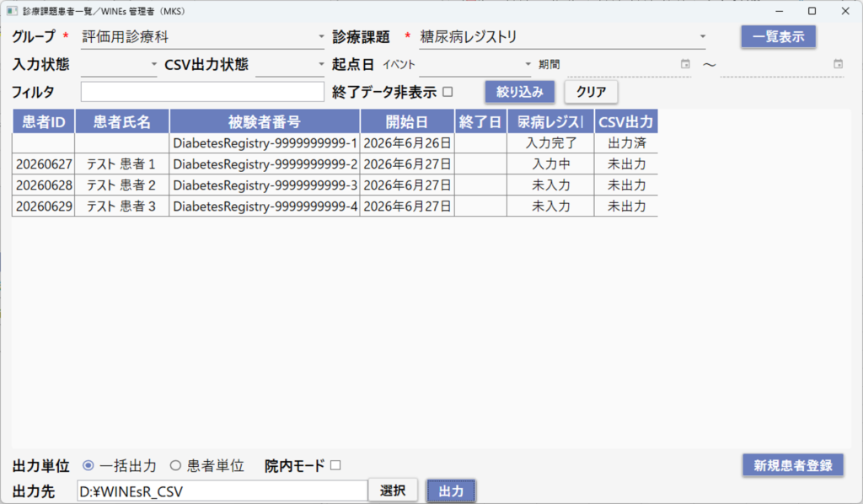Select DiabetesRegistry-9999999999-2 cell
863x504 pixels.
[x=265, y=164]
